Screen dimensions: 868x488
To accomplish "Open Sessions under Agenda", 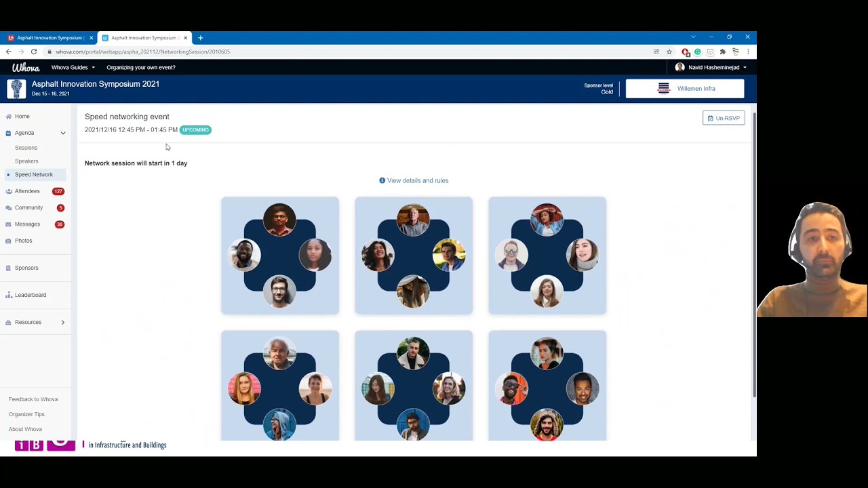I will [x=26, y=148].
